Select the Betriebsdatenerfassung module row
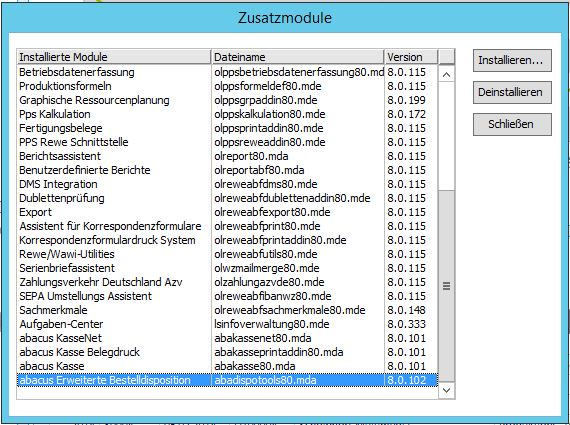Image resolution: width=570 pixels, height=425 pixels. pyautogui.click(x=228, y=72)
